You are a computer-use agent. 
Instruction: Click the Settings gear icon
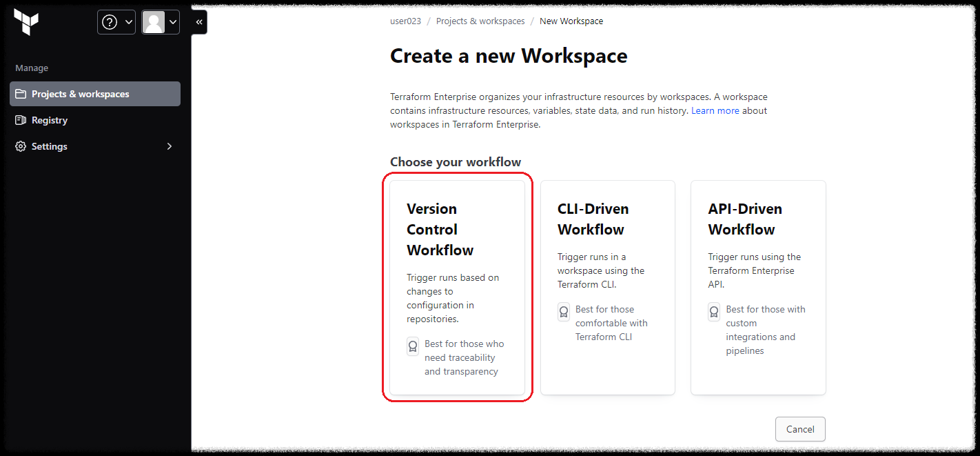coord(21,146)
